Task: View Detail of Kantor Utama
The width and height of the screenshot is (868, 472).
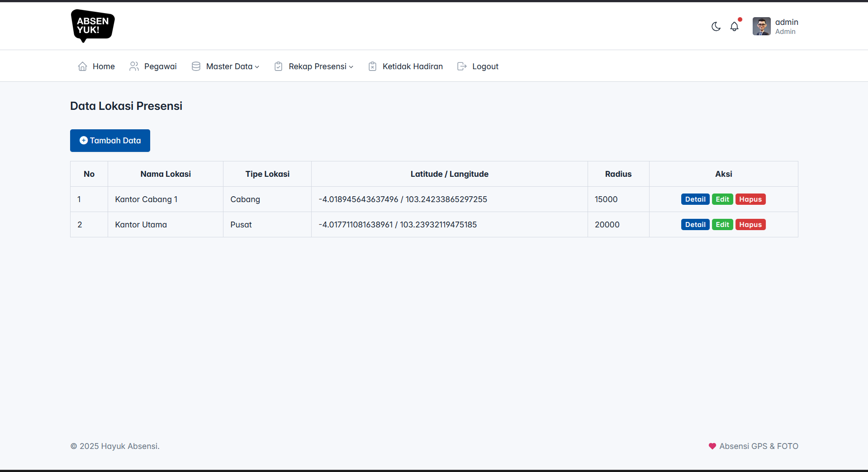Action: click(695, 225)
